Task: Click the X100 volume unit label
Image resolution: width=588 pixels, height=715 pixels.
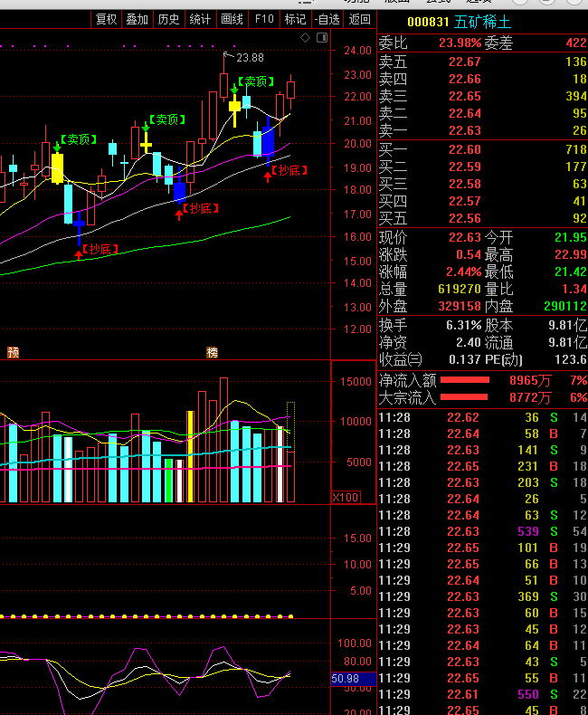Action: [x=346, y=497]
